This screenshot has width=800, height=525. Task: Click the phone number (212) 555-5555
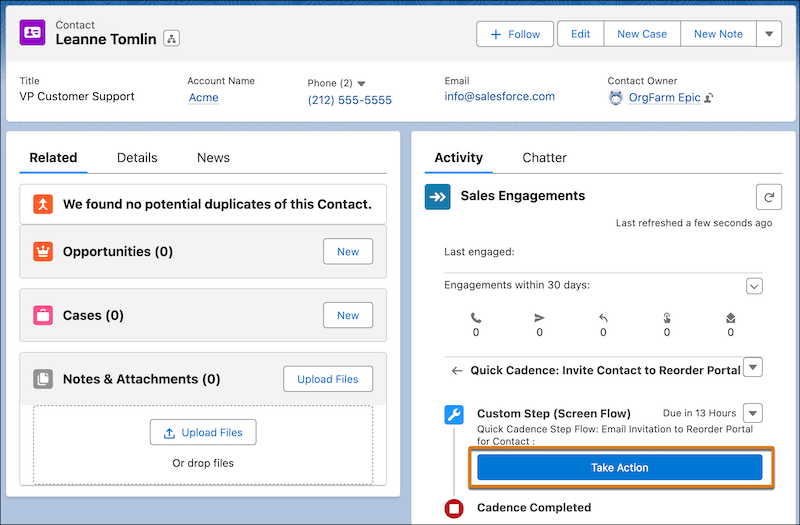point(349,100)
